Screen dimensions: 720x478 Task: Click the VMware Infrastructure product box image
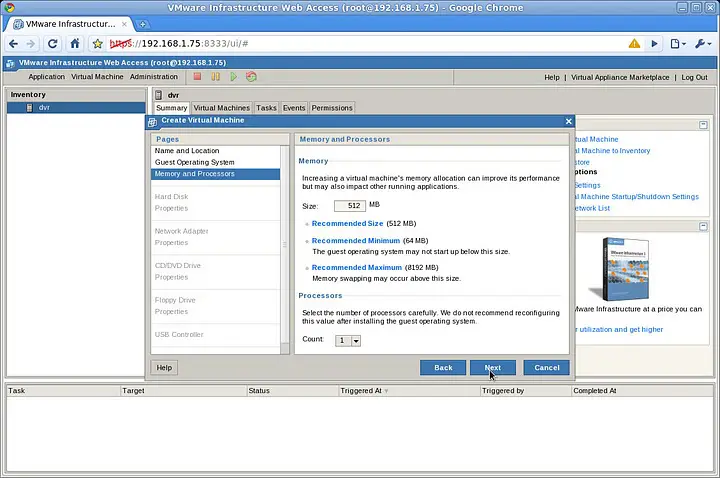(x=621, y=270)
